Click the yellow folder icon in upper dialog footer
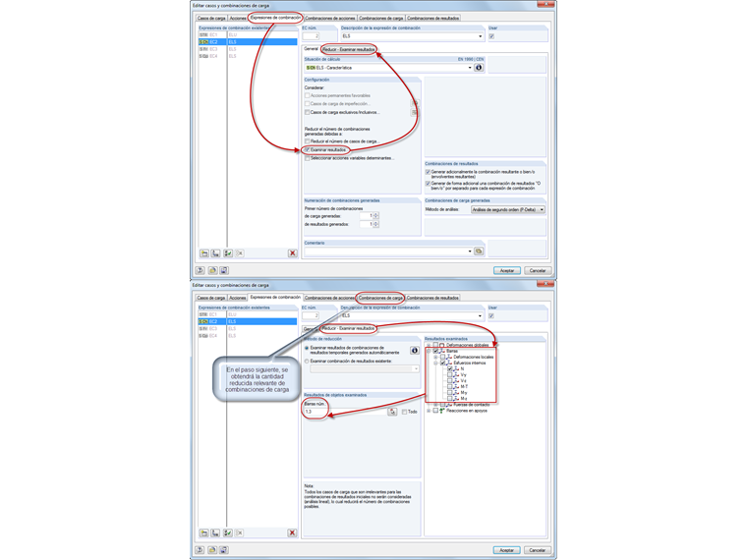Viewport: 747px width, 560px height. (x=212, y=270)
